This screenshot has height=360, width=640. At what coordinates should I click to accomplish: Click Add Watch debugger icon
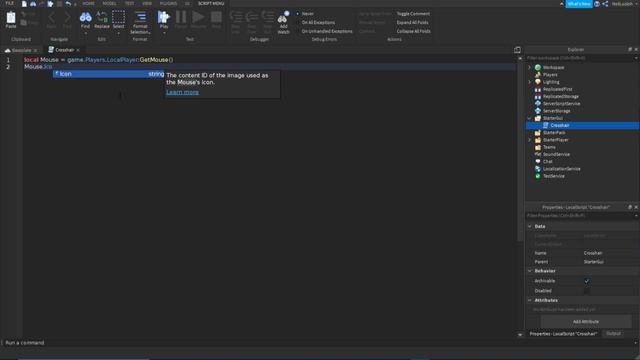point(283,18)
